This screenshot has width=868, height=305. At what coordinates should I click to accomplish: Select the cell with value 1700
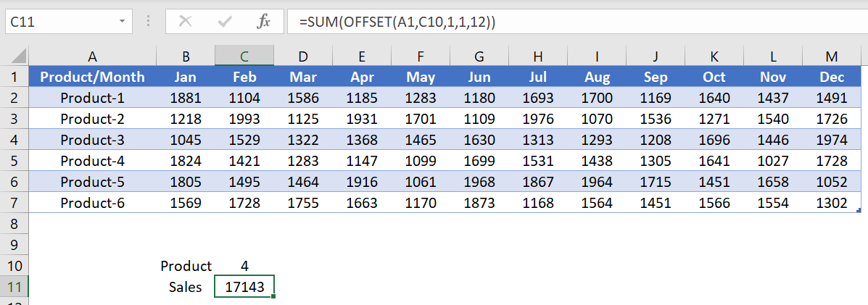click(597, 98)
